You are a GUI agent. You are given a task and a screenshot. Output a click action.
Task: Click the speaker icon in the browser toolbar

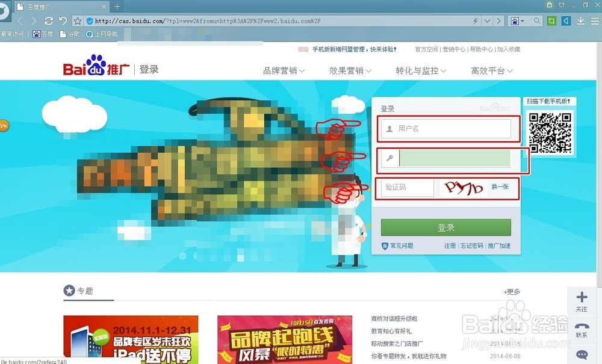[x=566, y=20]
